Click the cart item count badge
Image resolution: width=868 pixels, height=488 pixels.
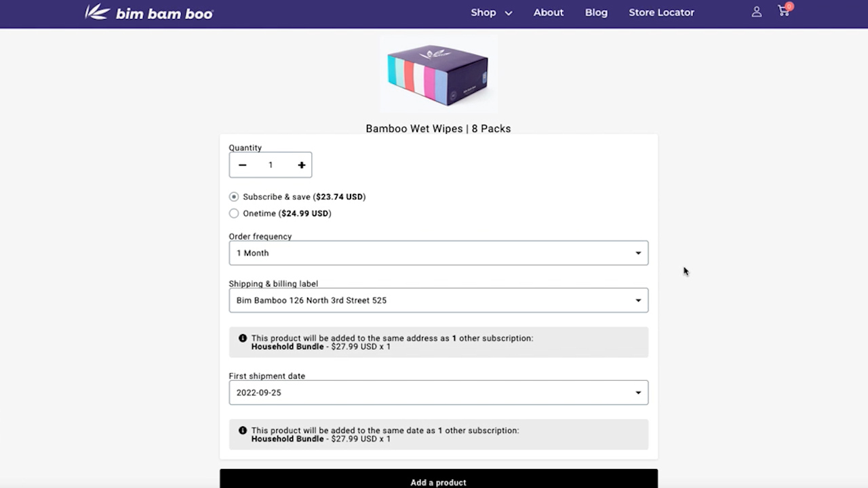[789, 6]
